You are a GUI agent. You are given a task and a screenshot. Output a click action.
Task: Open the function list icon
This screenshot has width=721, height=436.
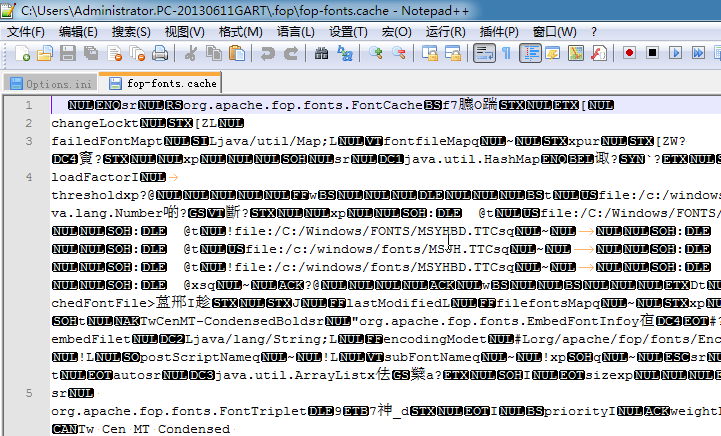click(x=599, y=53)
